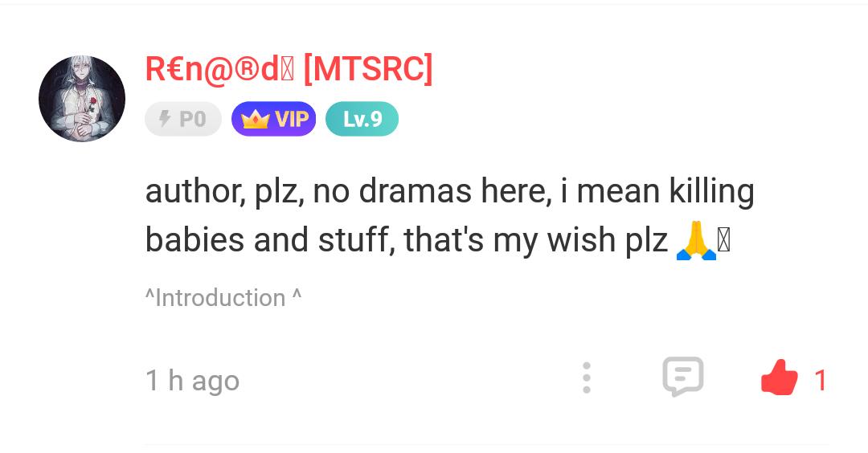Tap the praying hands emoji
Screen dimensions: 868x453
[x=695, y=241]
